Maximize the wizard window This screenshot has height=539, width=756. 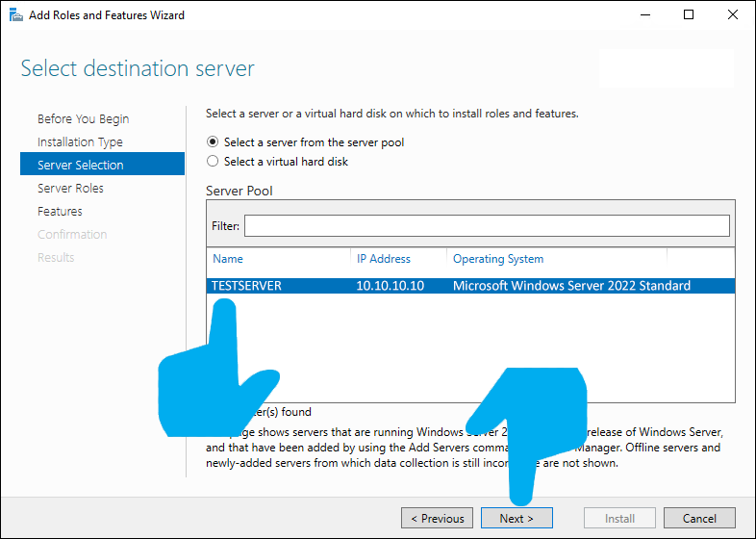point(689,15)
